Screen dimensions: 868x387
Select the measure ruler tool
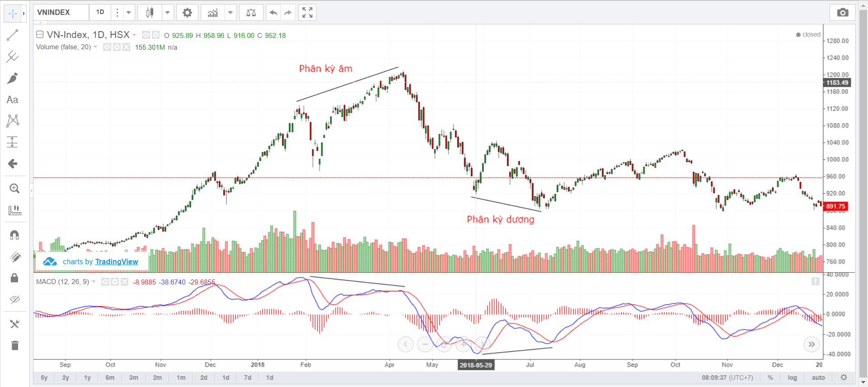click(x=14, y=210)
